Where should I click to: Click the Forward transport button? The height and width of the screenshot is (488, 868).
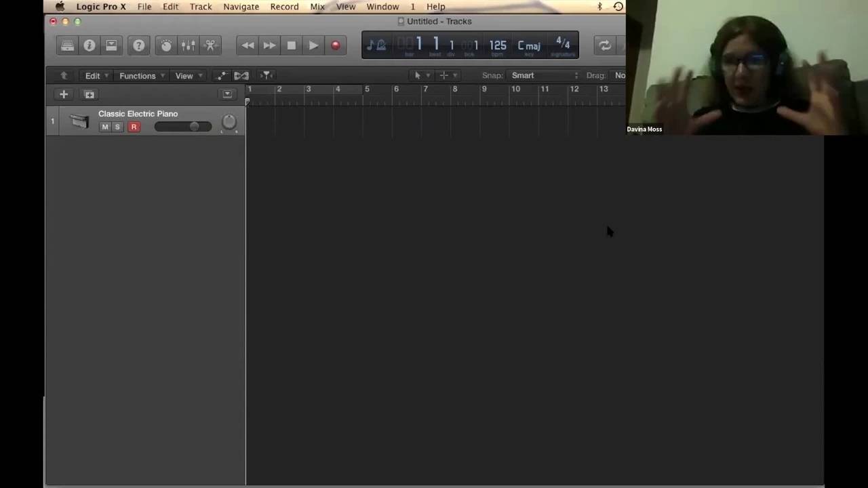(269, 45)
